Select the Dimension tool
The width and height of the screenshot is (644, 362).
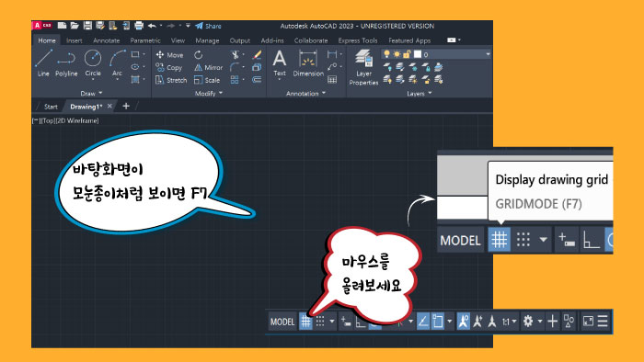tap(308, 62)
